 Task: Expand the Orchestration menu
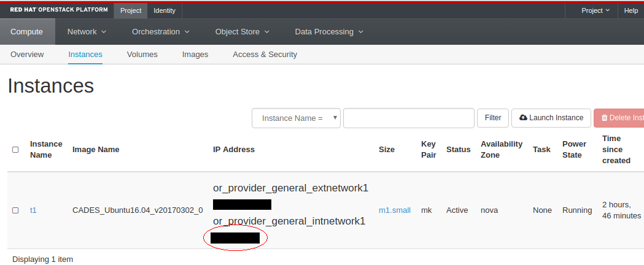coord(160,32)
